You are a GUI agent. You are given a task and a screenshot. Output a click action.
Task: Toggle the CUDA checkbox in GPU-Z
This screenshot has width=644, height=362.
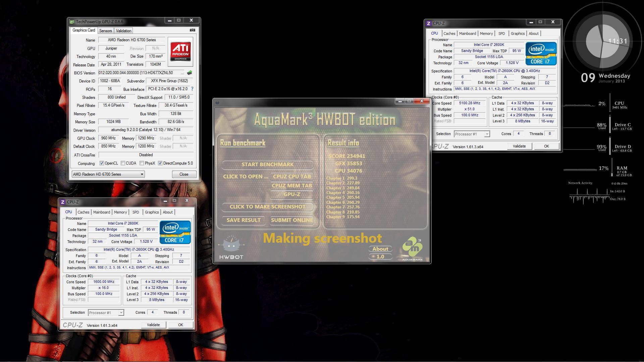[x=123, y=163]
